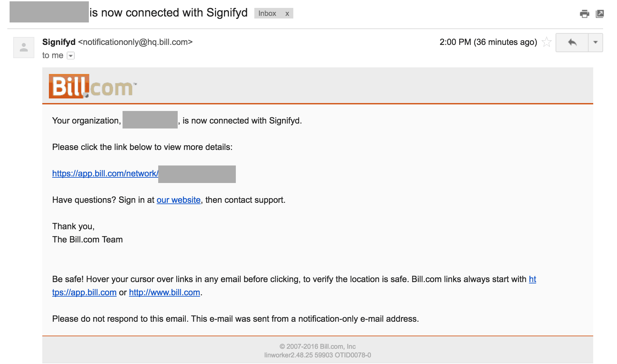Star this Signifyd message

pos(547,42)
